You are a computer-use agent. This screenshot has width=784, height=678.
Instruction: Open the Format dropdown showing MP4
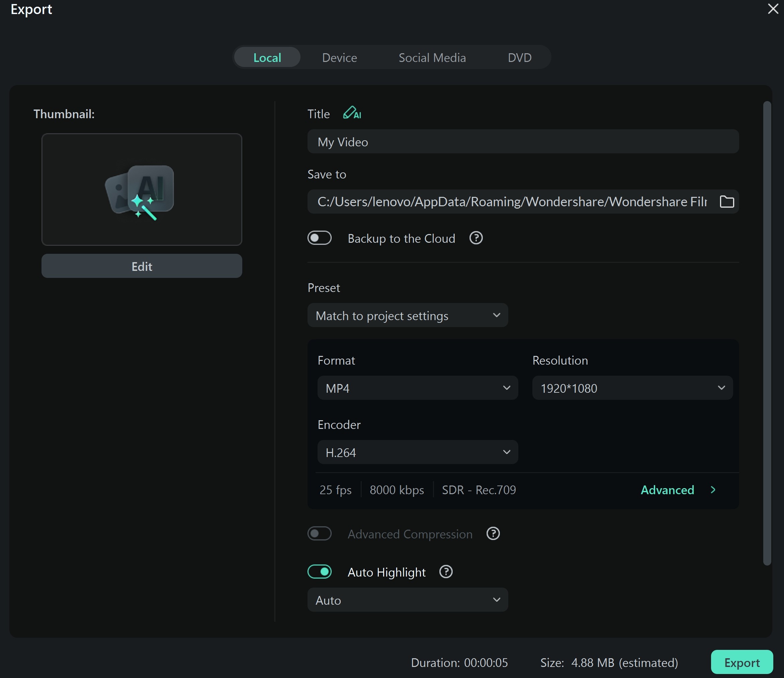click(x=418, y=388)
